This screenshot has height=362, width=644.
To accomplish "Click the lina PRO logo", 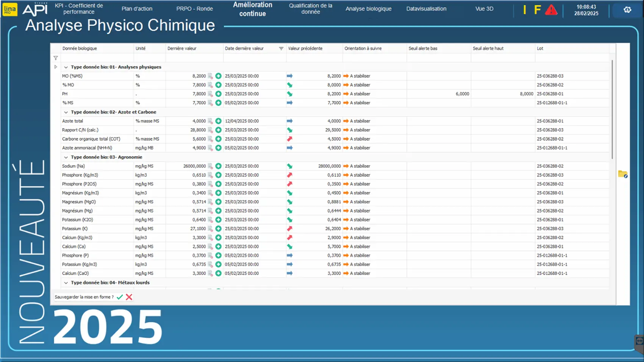I will click(10, 9).
